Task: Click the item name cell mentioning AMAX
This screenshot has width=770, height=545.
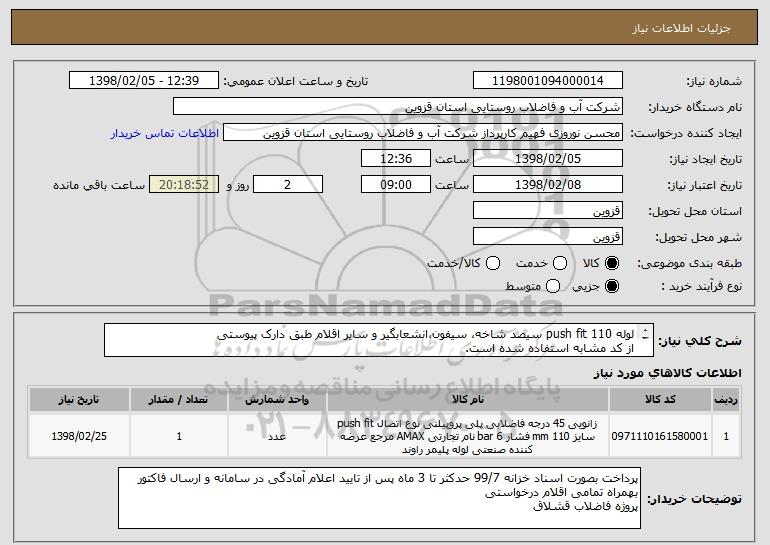Action: (468, 436)
